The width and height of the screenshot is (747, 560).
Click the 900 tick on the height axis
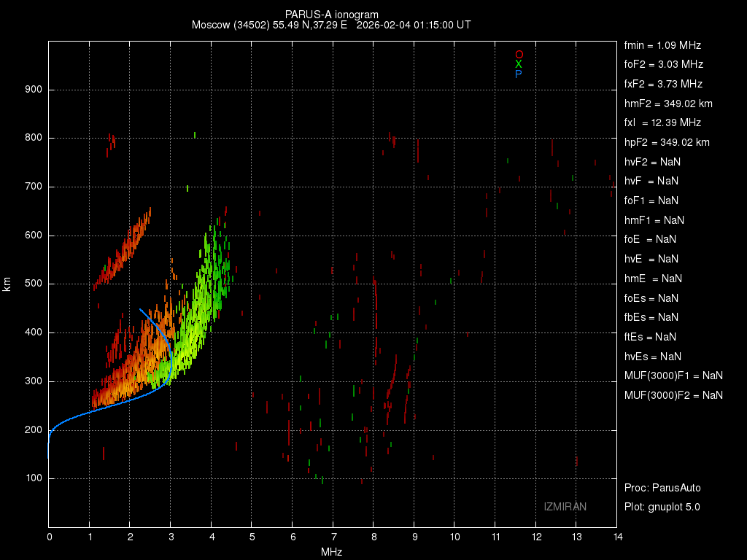click(x=30, y=90)
